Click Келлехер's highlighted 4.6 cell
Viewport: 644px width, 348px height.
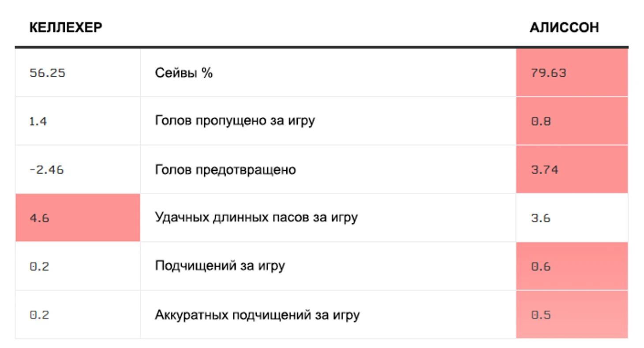tap(78, 218)
